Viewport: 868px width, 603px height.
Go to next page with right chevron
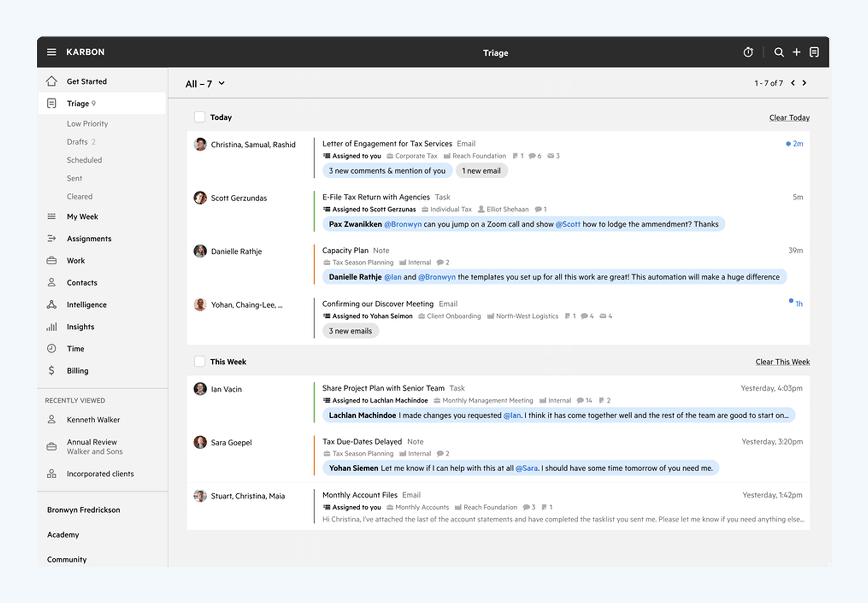coord(804,83)
